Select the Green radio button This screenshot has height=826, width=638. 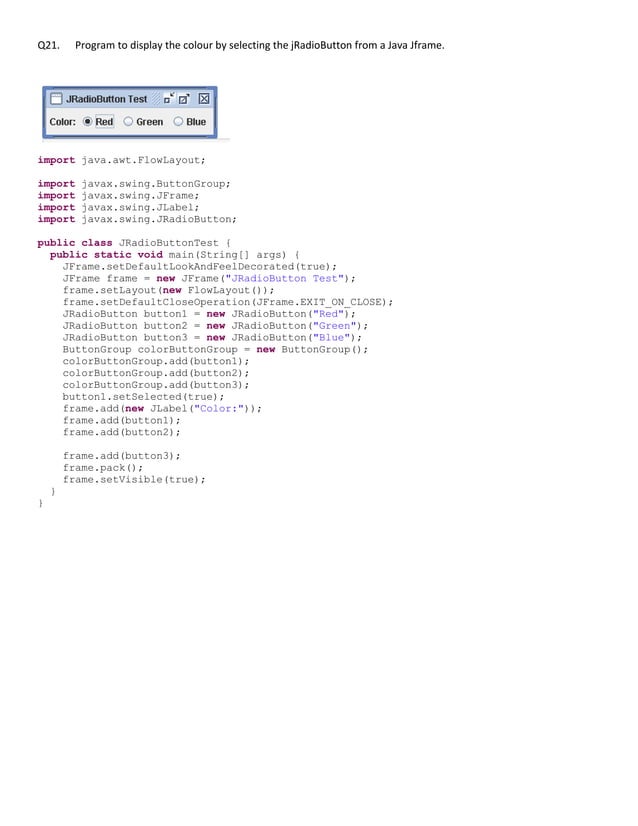(143, 122)
